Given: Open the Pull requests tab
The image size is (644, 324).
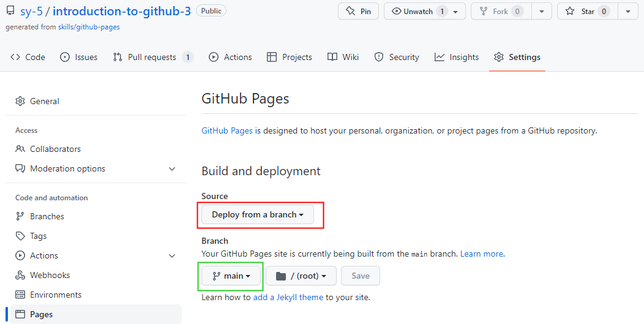Looking at the screenshot, I should pos(152,57).
